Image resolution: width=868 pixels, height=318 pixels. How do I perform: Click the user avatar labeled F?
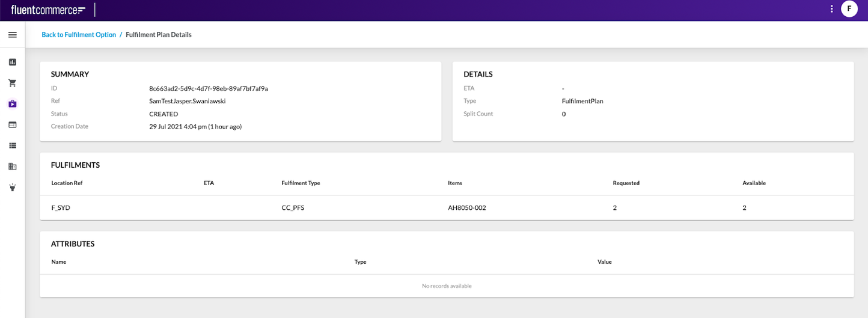click(849, 9)
